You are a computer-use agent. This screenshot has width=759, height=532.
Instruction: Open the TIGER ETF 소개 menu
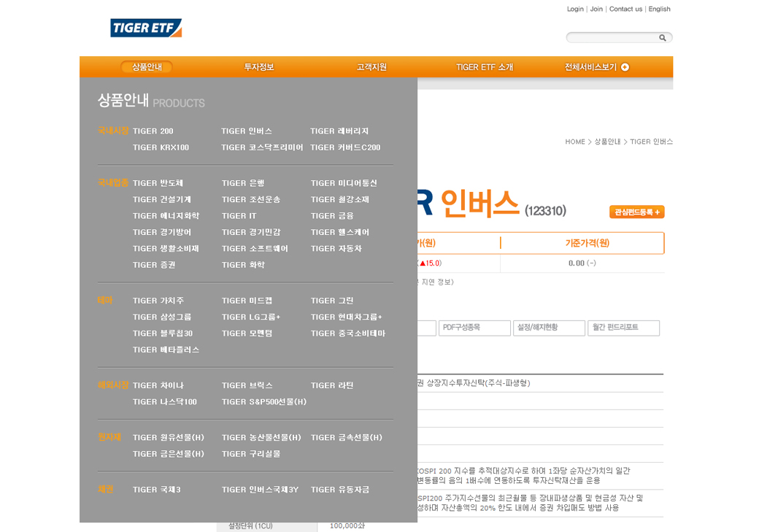point(485,67)
